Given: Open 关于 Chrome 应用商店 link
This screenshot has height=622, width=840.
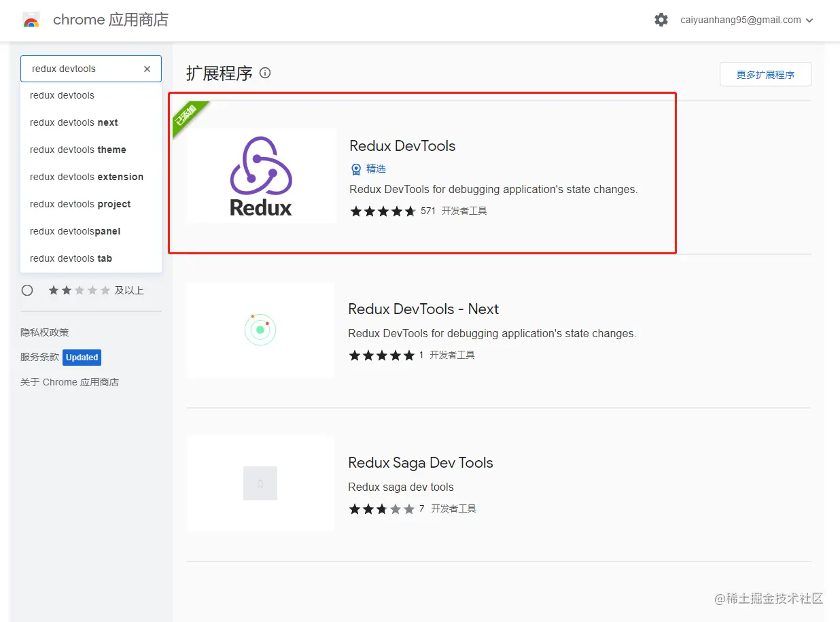Looking at the screenshot, I should click(69, 382).
